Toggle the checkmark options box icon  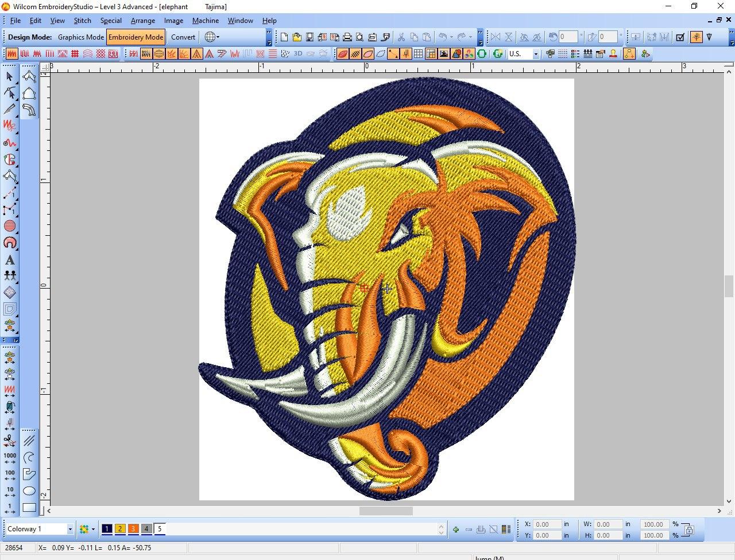680,37
